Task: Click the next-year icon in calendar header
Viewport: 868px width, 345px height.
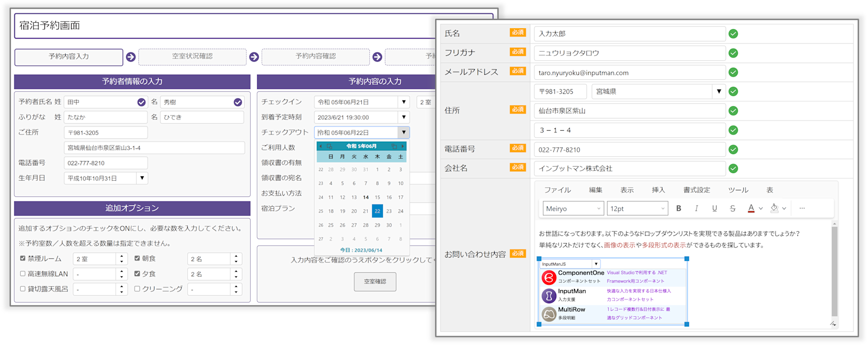Action: (394, 146)
